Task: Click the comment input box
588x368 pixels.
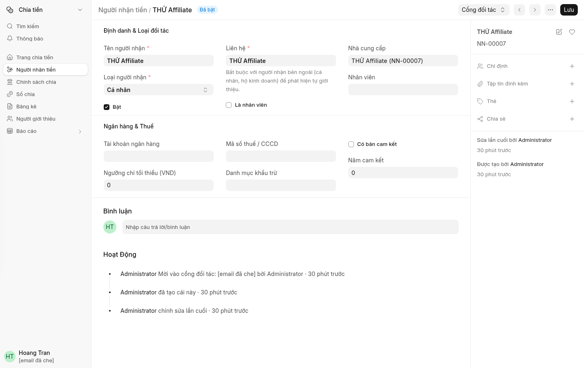Action: click(290, 227)
